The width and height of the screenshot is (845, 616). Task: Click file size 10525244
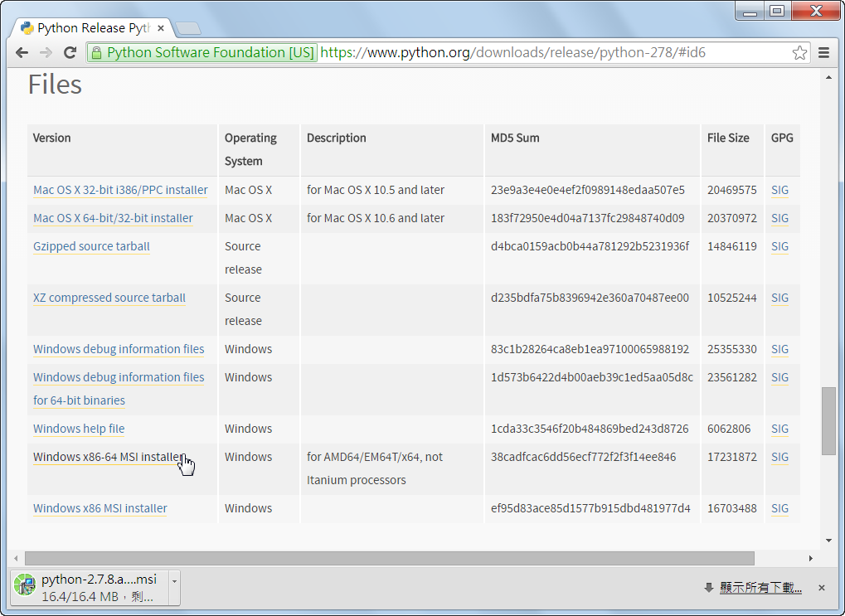[x=732, y=298]
